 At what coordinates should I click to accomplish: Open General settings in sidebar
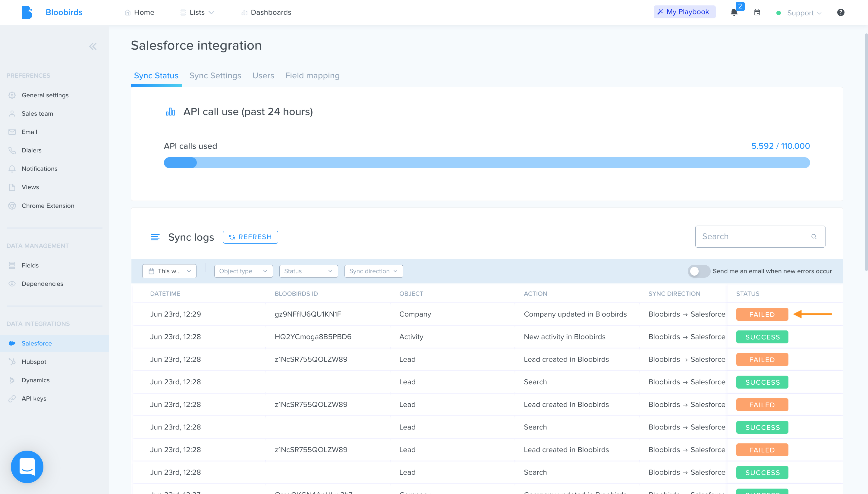[x=45, y=95]
